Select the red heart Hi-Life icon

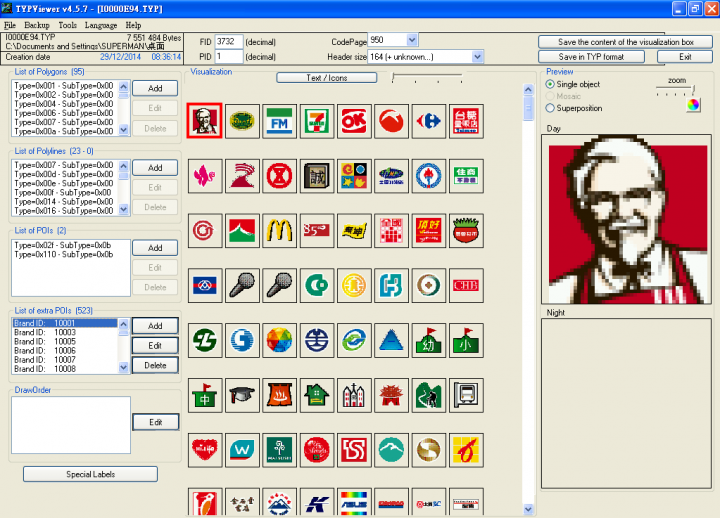point(204,450)
